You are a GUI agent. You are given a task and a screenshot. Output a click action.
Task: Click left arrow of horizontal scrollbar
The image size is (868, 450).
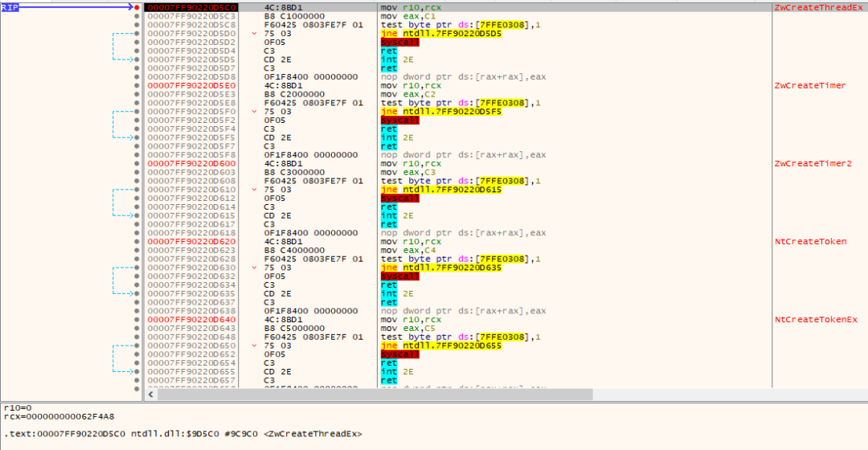coord(151,394)
